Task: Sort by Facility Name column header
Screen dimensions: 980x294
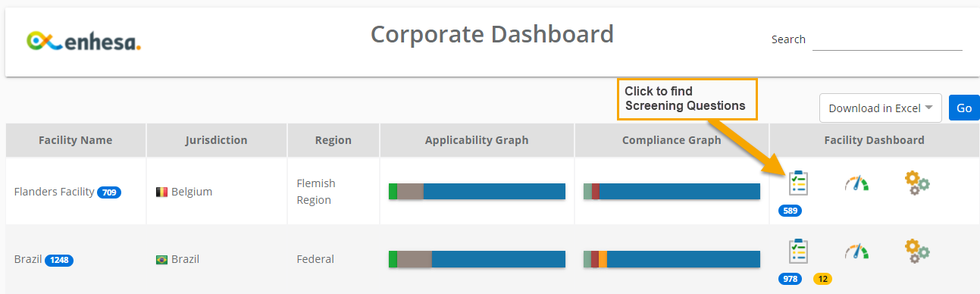Action: [76, 140]
